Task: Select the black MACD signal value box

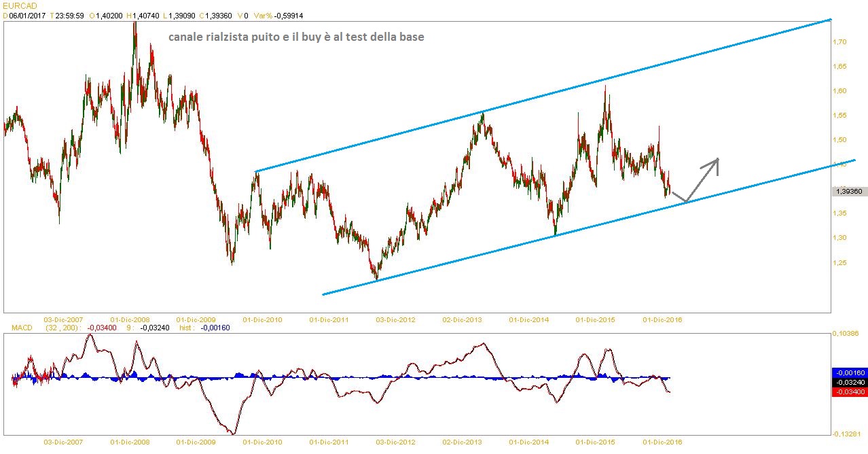Action: (848, 382)
